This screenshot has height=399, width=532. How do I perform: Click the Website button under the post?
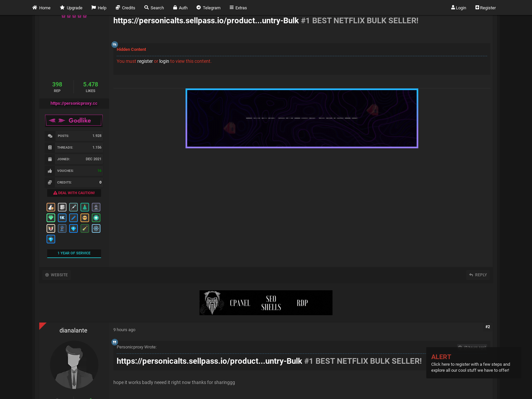(x=57, y=275)
